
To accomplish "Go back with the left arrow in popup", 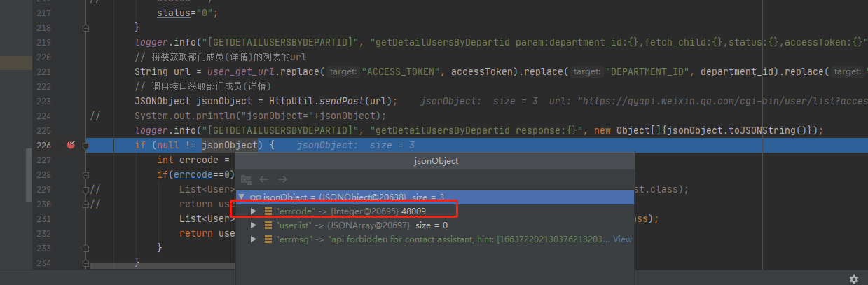I will click(264, 179).
